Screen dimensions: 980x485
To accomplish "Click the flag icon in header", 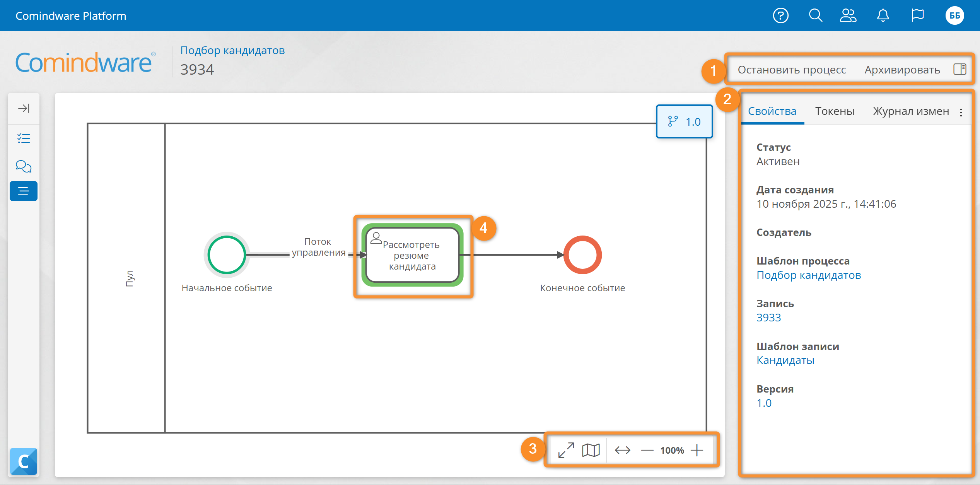I will coord(917,15).
